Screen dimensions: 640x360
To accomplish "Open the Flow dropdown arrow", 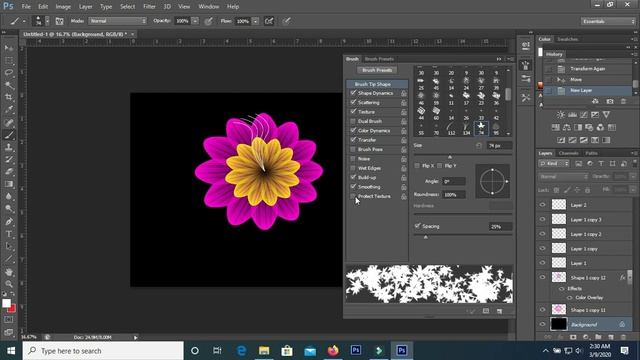I will (x=256, y=21).
